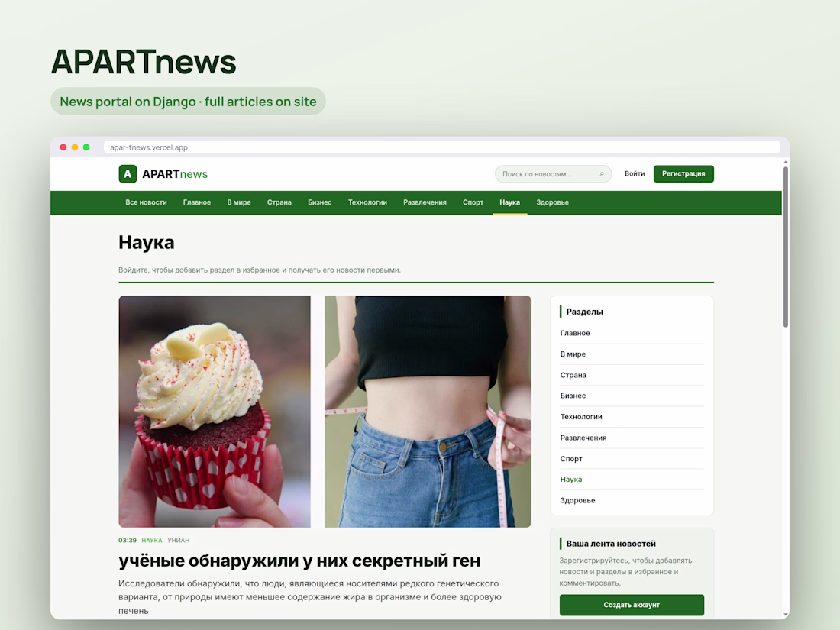
Task: Click the Регистрация button
Action: [683, 173]
